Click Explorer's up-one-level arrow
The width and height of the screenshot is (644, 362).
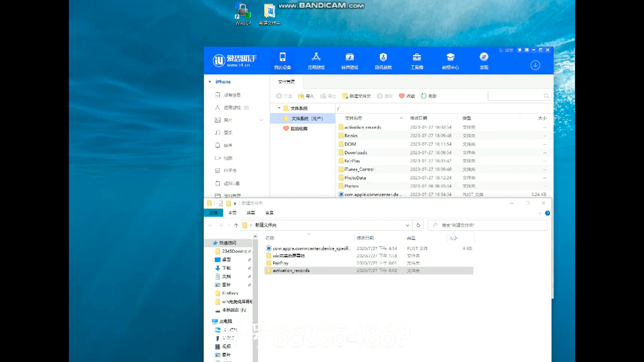tap(236, 225)
